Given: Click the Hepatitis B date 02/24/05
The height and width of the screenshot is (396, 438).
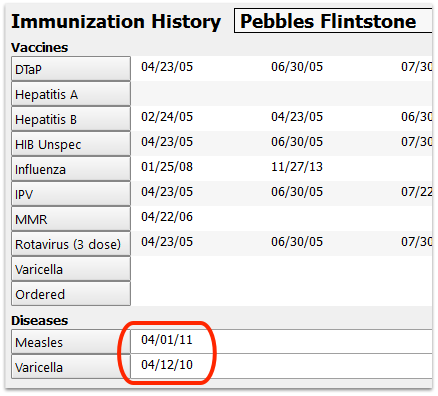Looking at the screenshot, I should pyautogui.click(x=167, y=117).
